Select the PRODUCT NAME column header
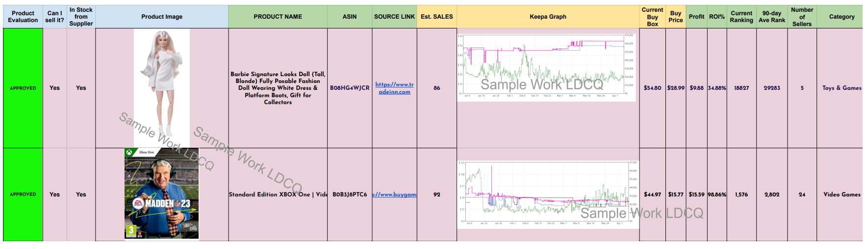This screenshot has height=249, width=868. point(278,17)
